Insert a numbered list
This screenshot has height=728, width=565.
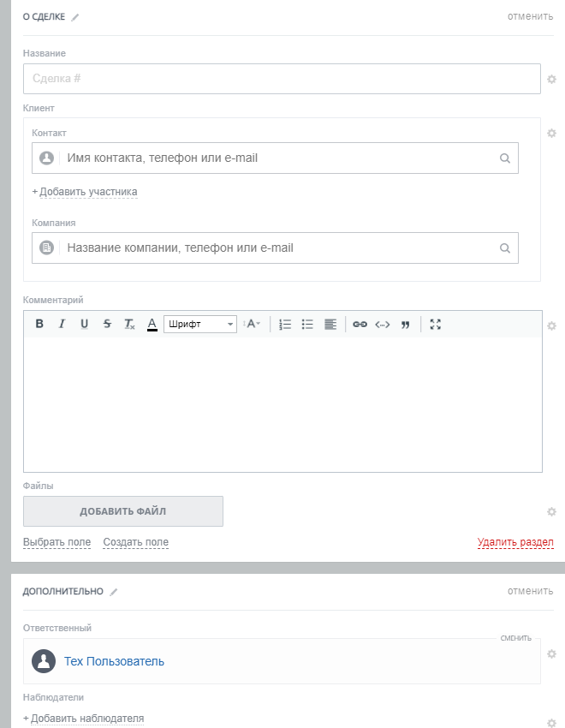click(x=286, y=325)
